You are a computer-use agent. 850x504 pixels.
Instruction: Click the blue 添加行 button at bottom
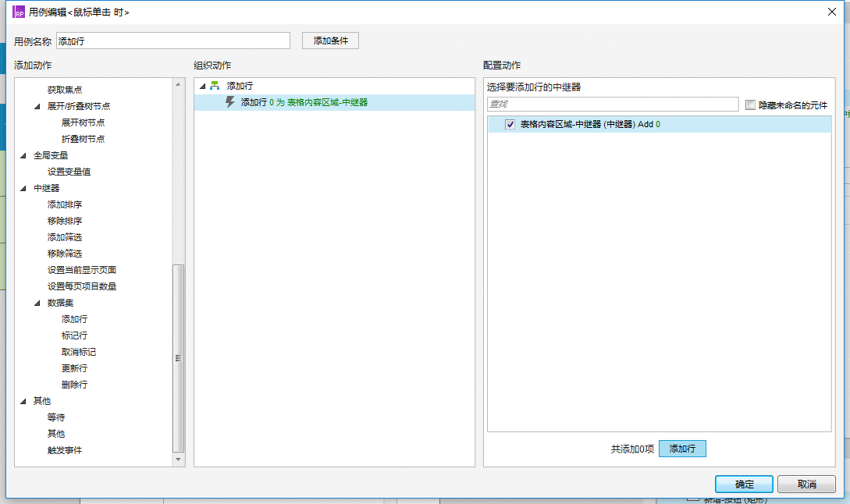click(x=682, y=449)
